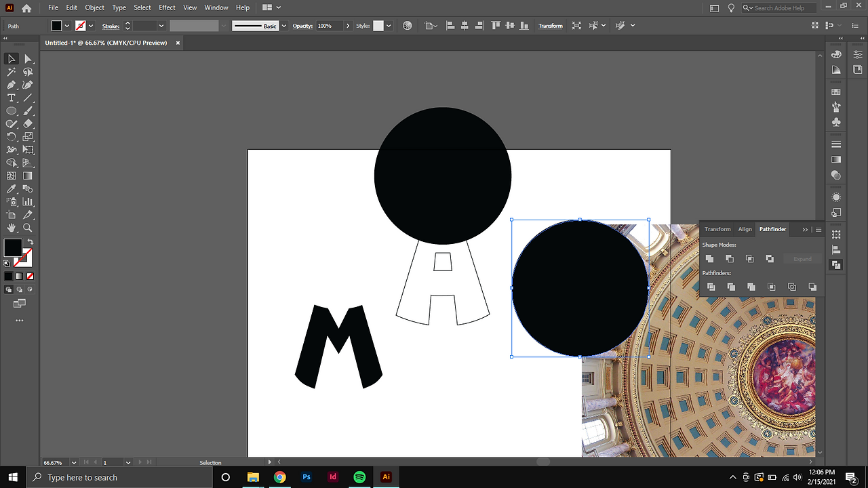Select the Zoom tool
The width and height of the screenshot is (868, 488).
28,228
